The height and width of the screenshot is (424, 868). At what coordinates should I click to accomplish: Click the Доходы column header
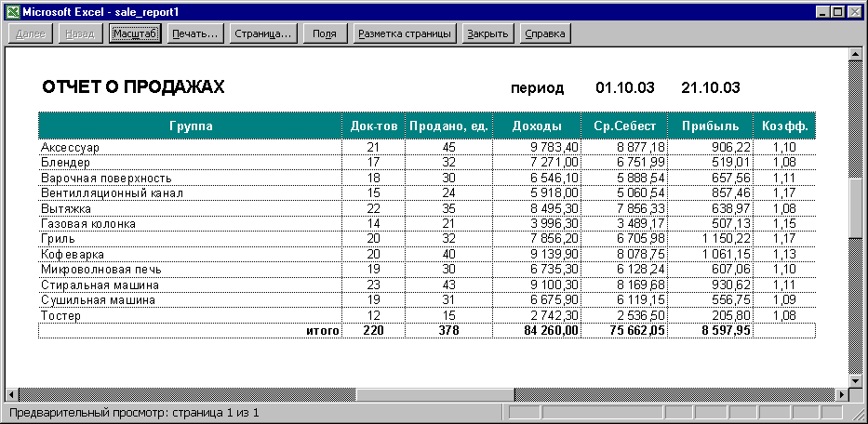pos(537,126)
